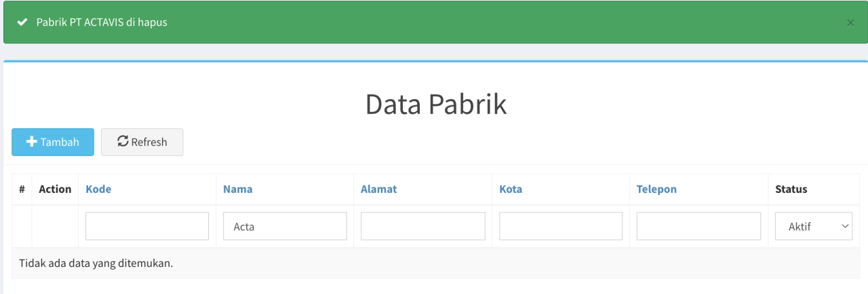Click the plus icon on Tambah
The height and width of the screenshot is (294, 868).
31,142
